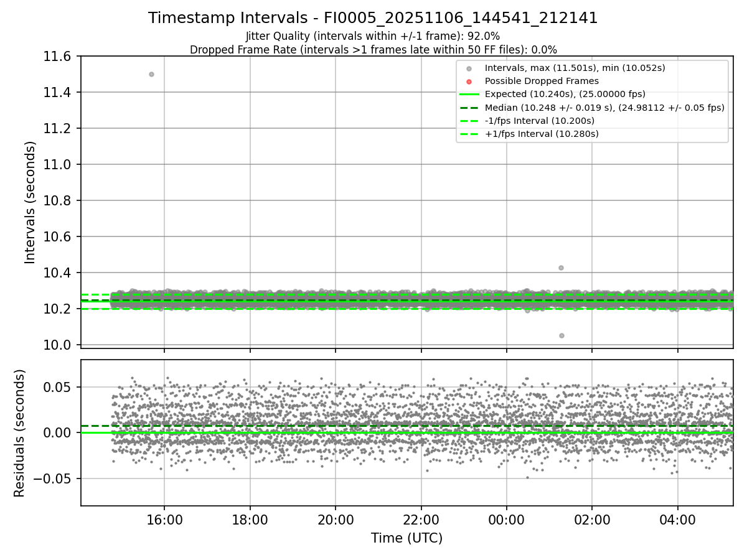Select legend entry 'Intervals, max (11.501s), min (10.052s)'

coord(575,68)
